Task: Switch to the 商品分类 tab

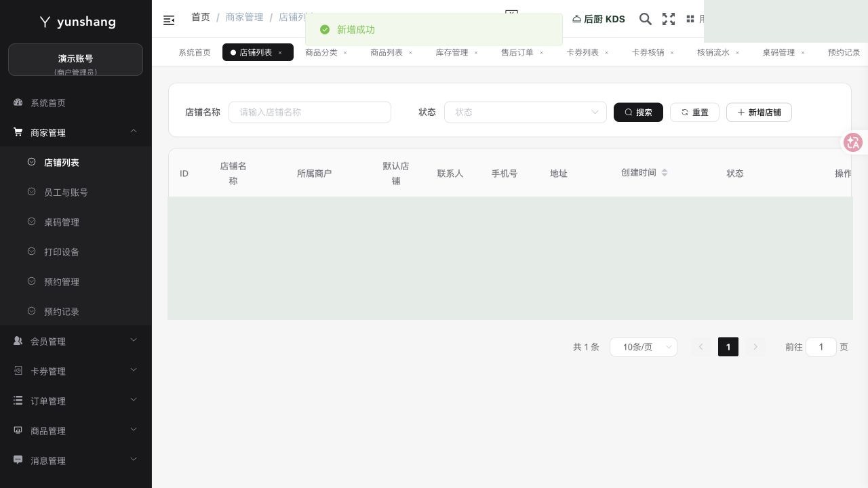Action: [x=321, y=52]
